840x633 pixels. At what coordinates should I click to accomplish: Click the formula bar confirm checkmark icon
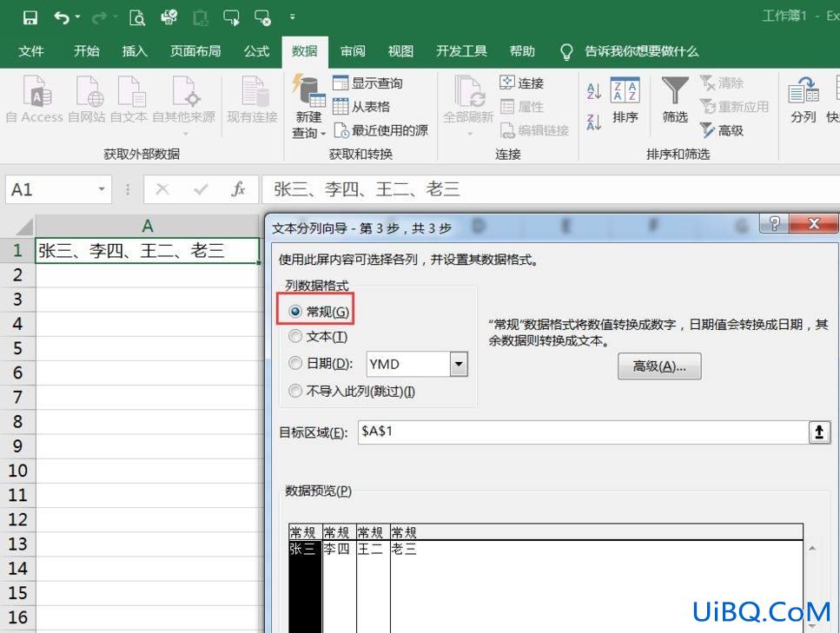pyautogui.click(x=201, y=189)
